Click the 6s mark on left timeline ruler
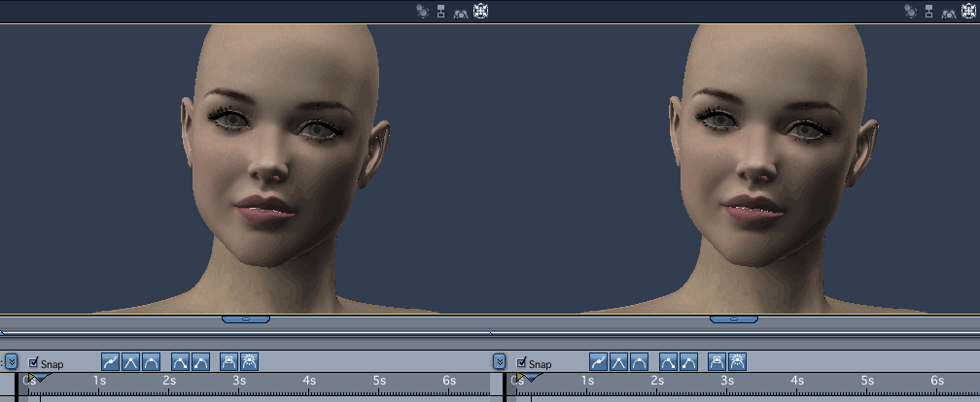Screen dimensions: 980x402 pos(449,381)
